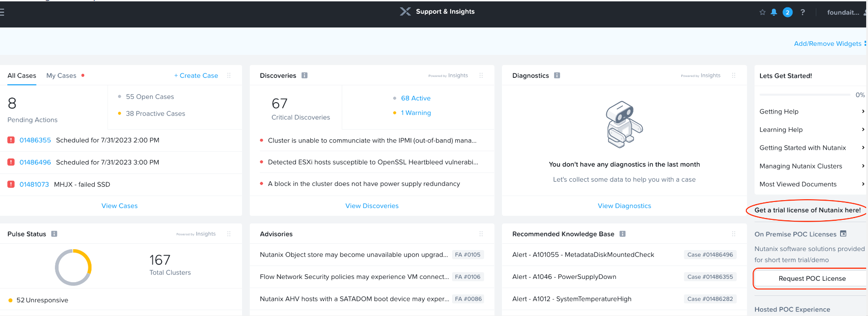Click FA #0086 tag
The width and height of the screenshot is (868, 316).
(468, 299)
